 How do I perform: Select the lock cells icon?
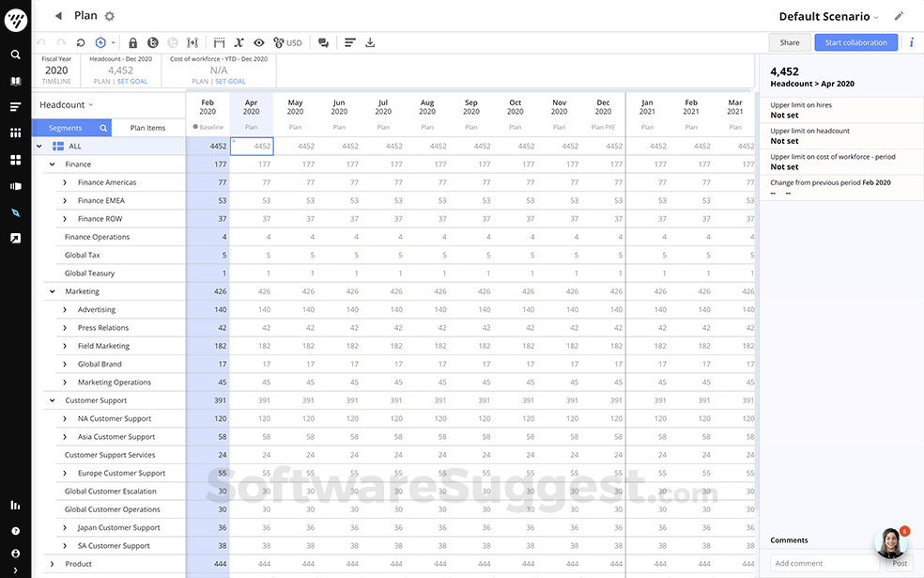point(133,42)
